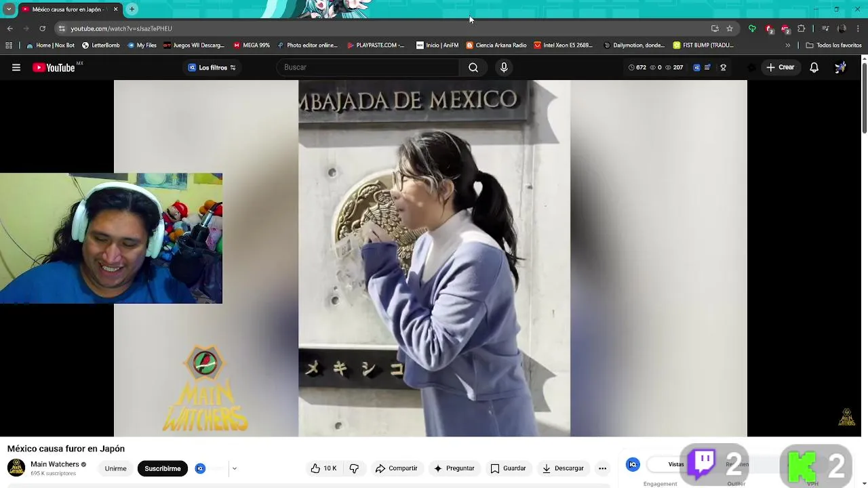Open the My Files bookmark

click(142, 45)
